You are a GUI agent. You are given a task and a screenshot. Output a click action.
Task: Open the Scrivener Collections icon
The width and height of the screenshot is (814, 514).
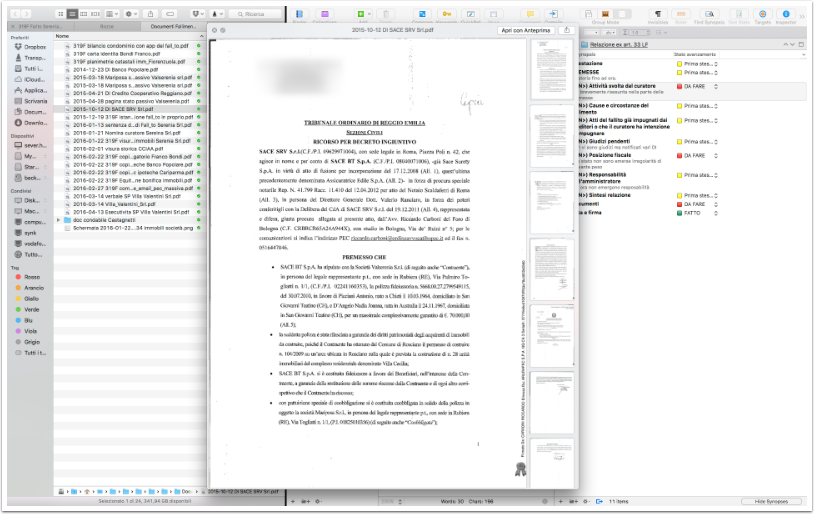(324, 15)
